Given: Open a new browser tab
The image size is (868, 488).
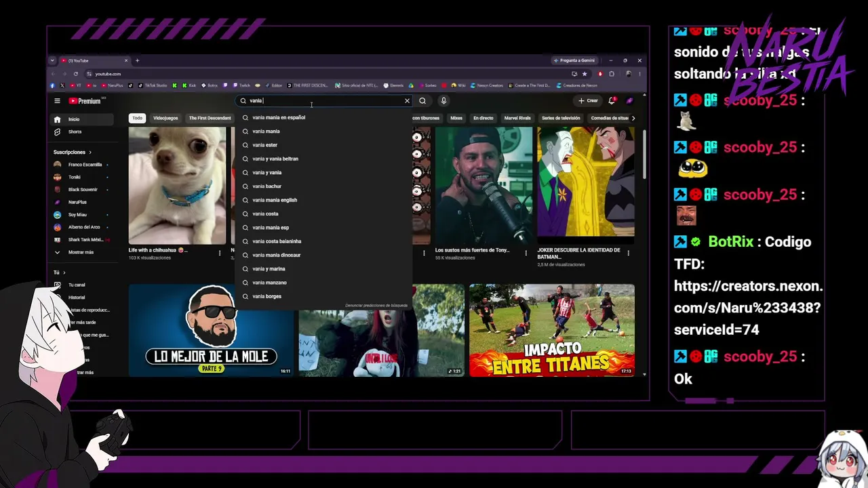Looking at the screenshot, I should 137,60.
